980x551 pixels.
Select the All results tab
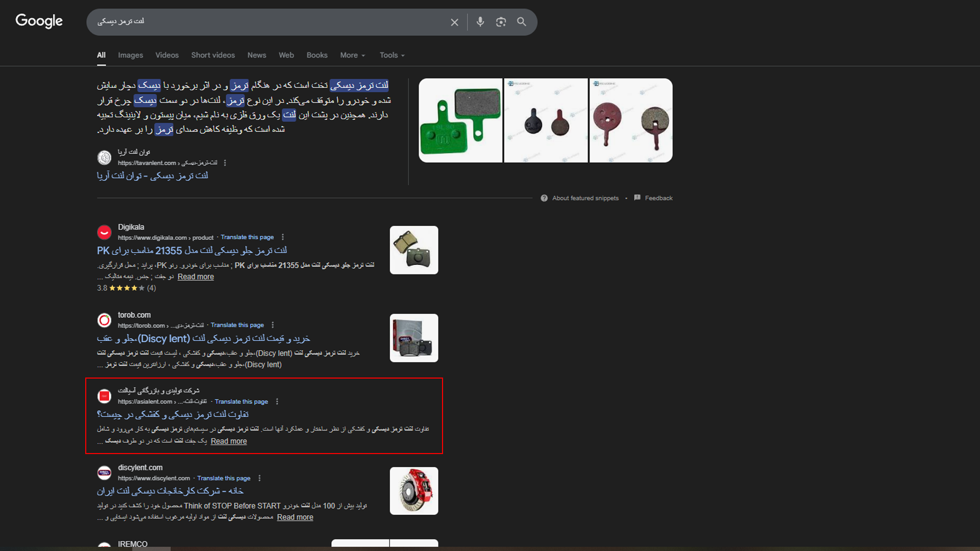[x=102, y=55]
